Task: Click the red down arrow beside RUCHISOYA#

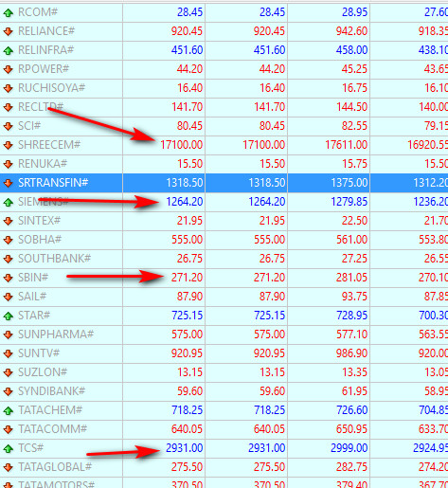Action: (9, 88)
